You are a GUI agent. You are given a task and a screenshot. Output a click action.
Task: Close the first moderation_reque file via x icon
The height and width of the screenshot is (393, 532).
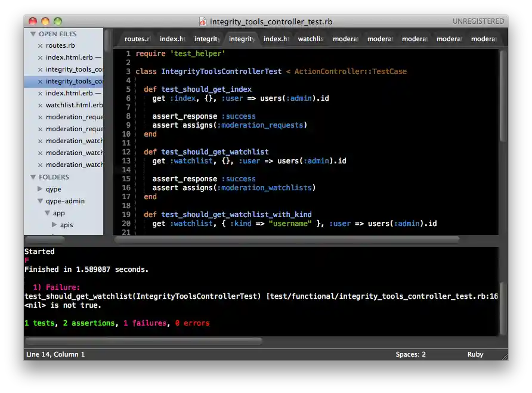pyautogui.click(x=39, y=117)
